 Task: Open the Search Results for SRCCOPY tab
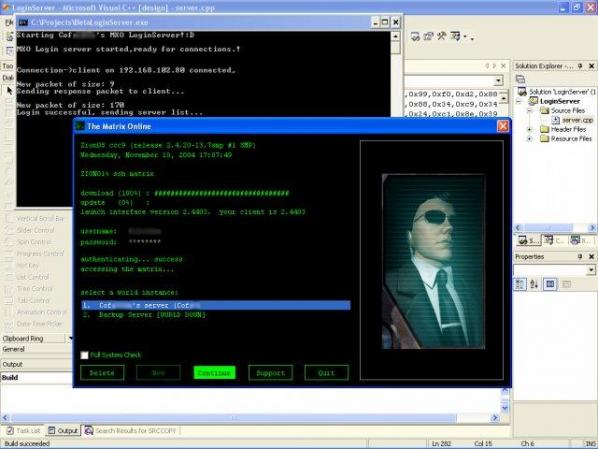pos(131,431)
